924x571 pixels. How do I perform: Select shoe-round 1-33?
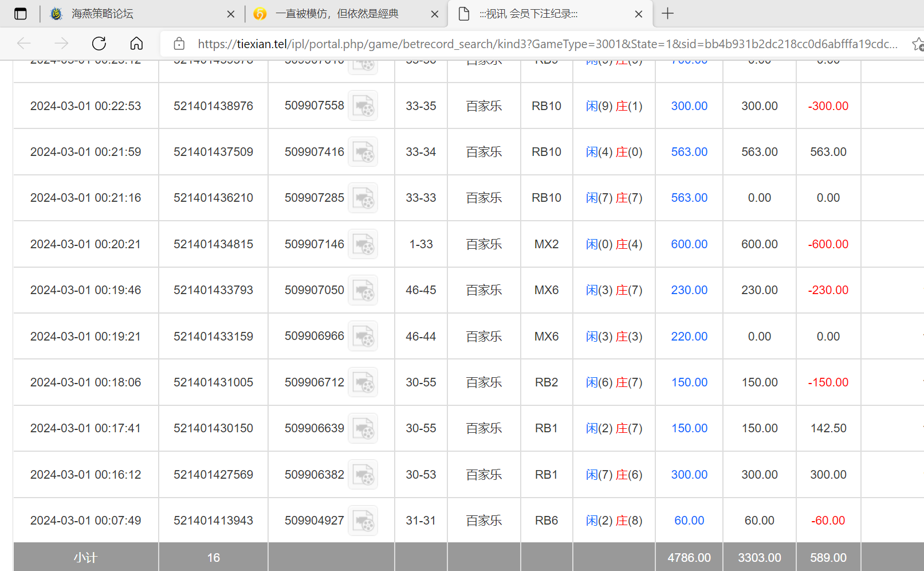(421, 244)
